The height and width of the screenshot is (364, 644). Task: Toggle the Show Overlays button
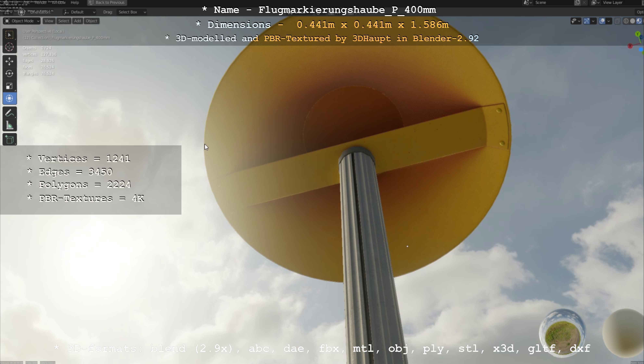coord(602,21)
